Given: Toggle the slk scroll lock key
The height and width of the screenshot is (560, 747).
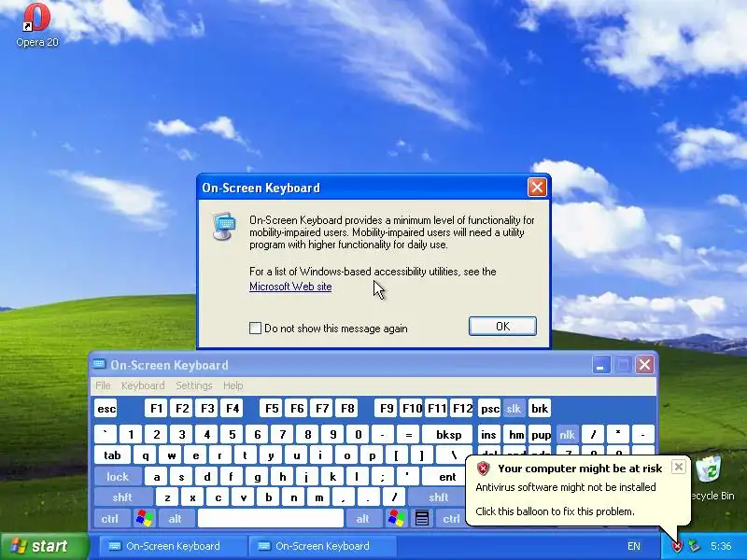Looking at the screenshot, I should point(514,409).
